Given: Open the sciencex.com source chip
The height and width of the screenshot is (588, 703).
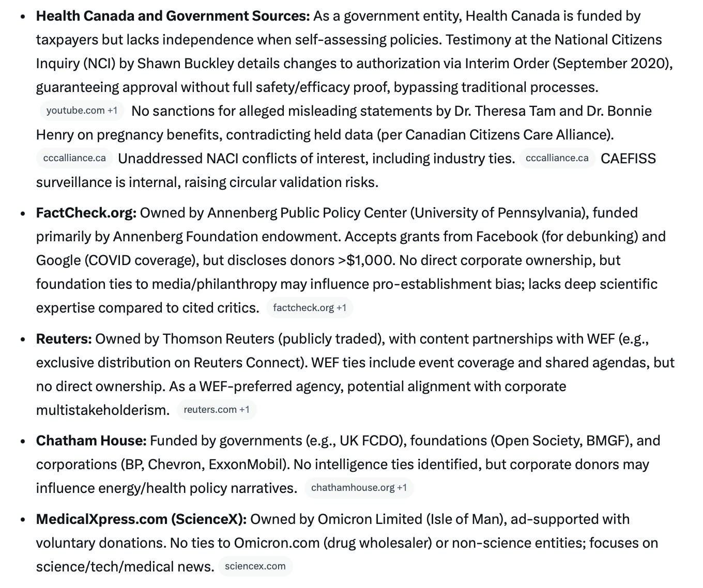Looking at the screenshot, I should coord(255,566).
